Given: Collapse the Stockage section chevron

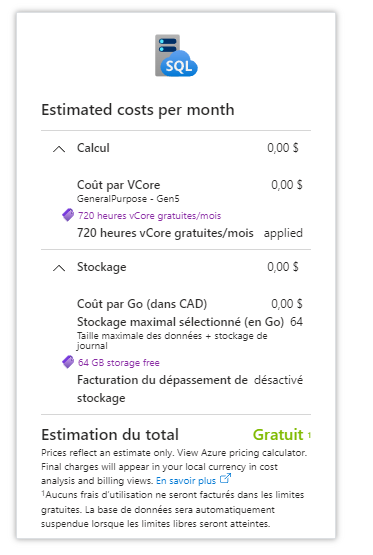Looking at the screenshot, I should (59, 268).
